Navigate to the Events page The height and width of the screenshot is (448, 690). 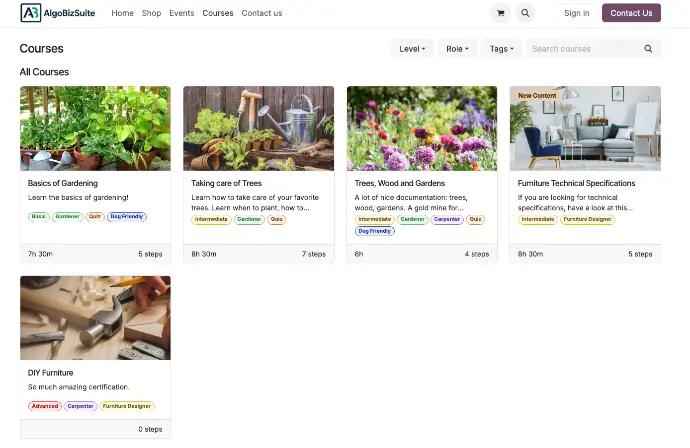click(181, 13)
